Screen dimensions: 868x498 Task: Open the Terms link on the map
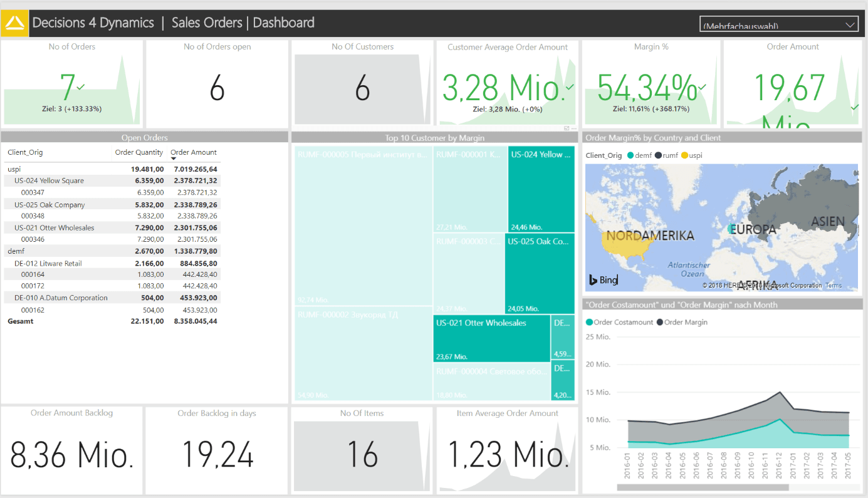[834, 286]
